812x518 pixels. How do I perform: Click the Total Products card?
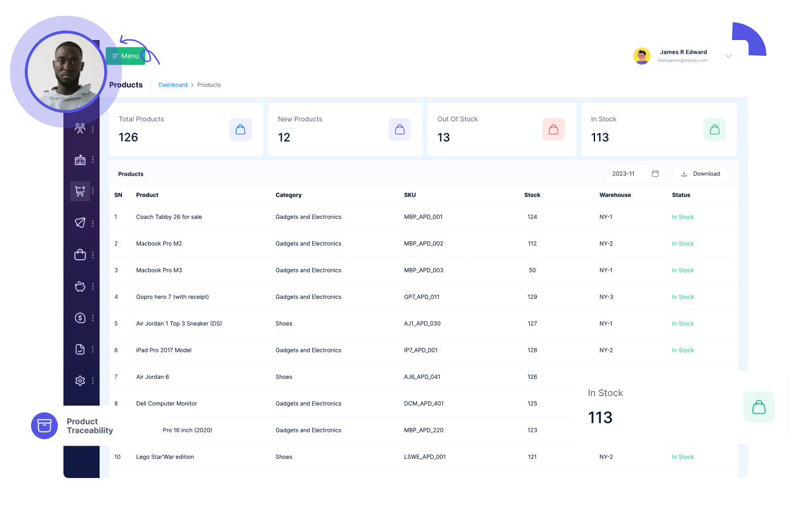coord(186,129)
